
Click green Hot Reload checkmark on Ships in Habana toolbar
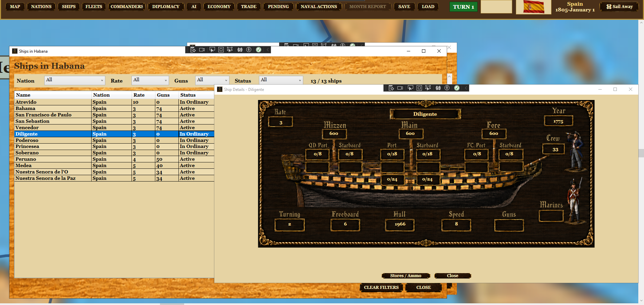click(x=259, y=50)
